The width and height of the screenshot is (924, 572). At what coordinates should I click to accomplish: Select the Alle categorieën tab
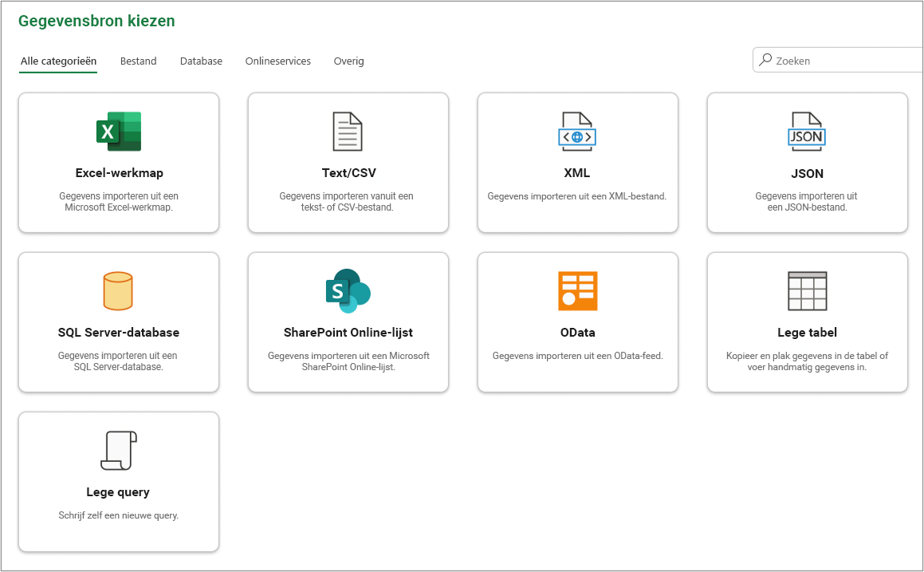click(58, 61)
